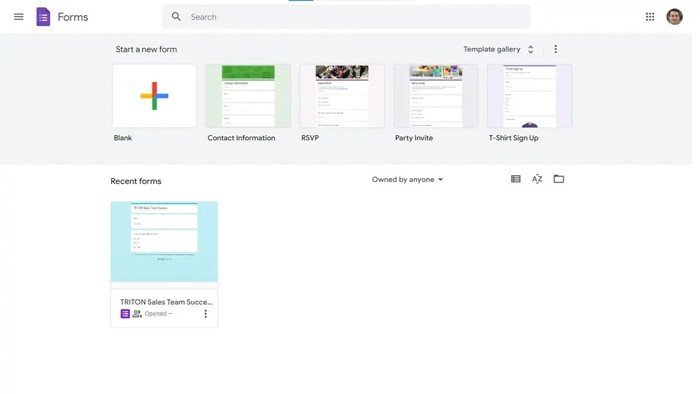Click the Forms title text
The width and height of the screenshot is (700, 394).
tap(73, 17)
